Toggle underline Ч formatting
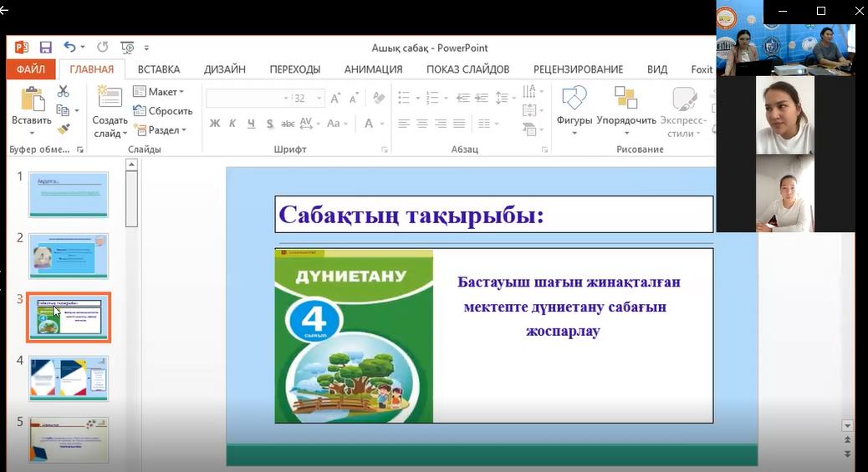The width and height of the screenshot is (868, 472). tap(251, 124)
